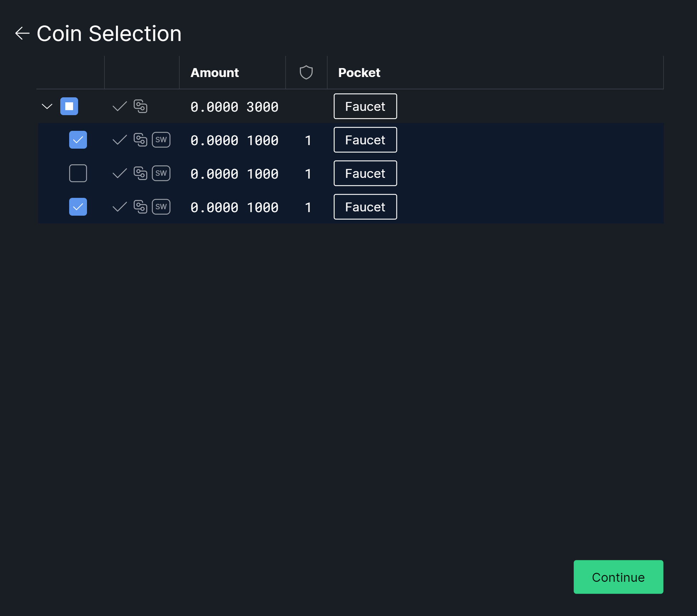
Task: Click the back arrow beside Coin Selection
Action: coord(22,33)
